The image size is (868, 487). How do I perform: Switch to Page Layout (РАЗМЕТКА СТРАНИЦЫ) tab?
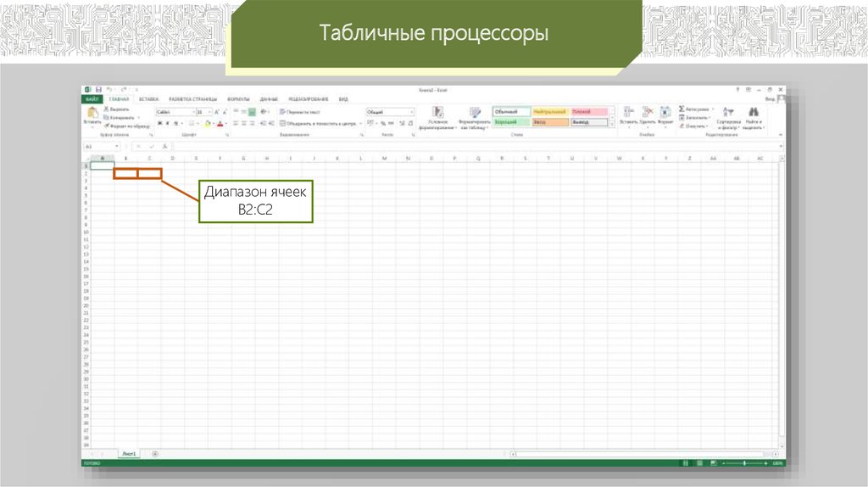pyautogui.click(x=192, y=99)
